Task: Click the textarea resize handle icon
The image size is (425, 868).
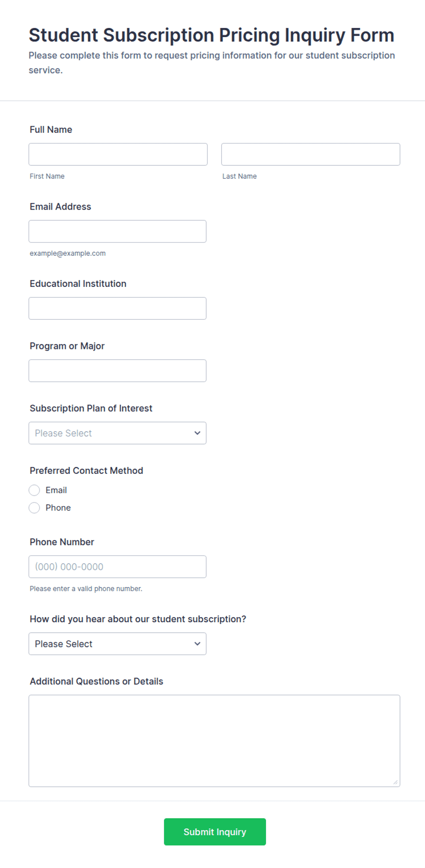Action: click(395, 783)
